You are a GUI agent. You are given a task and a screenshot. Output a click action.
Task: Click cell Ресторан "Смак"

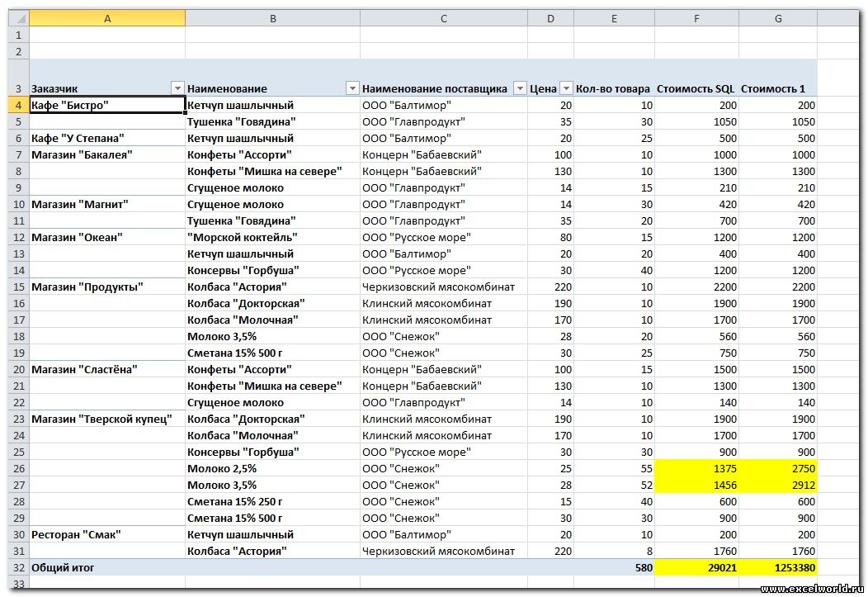(106, 534)
